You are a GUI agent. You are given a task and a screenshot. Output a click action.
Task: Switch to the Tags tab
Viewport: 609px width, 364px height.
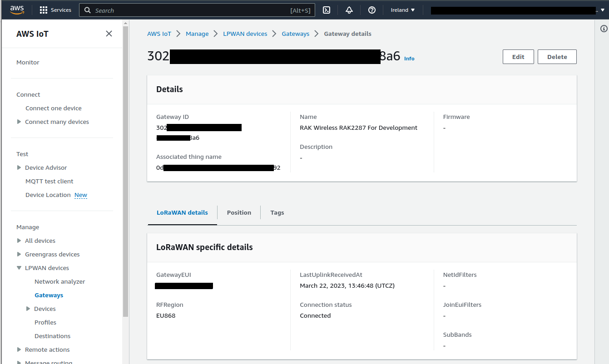[277, 212]
